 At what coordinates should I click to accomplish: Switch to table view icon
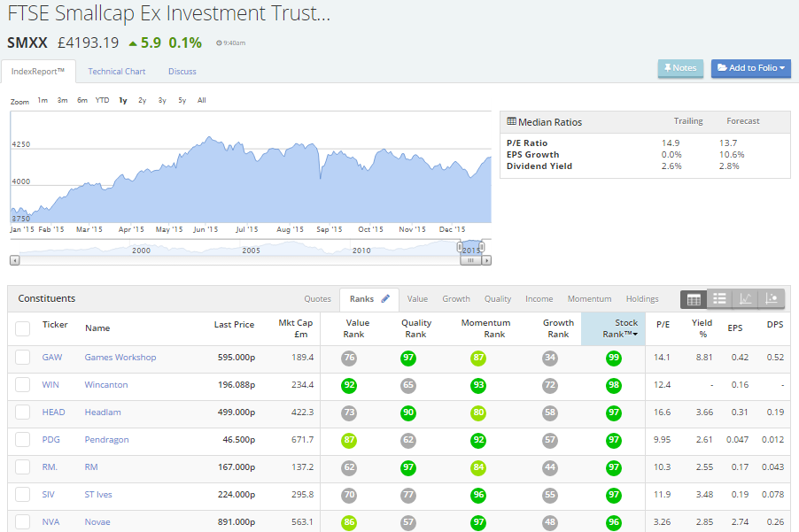click(x=694, y=299)
